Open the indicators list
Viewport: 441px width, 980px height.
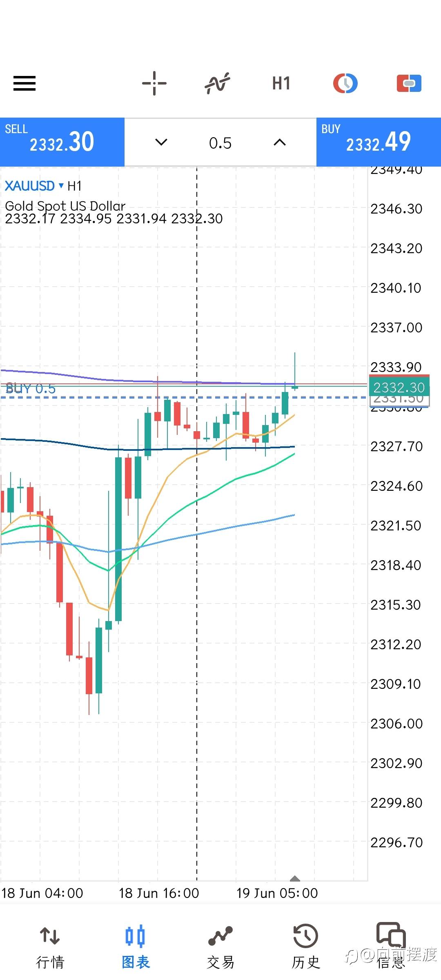click(x=217, y=83)
